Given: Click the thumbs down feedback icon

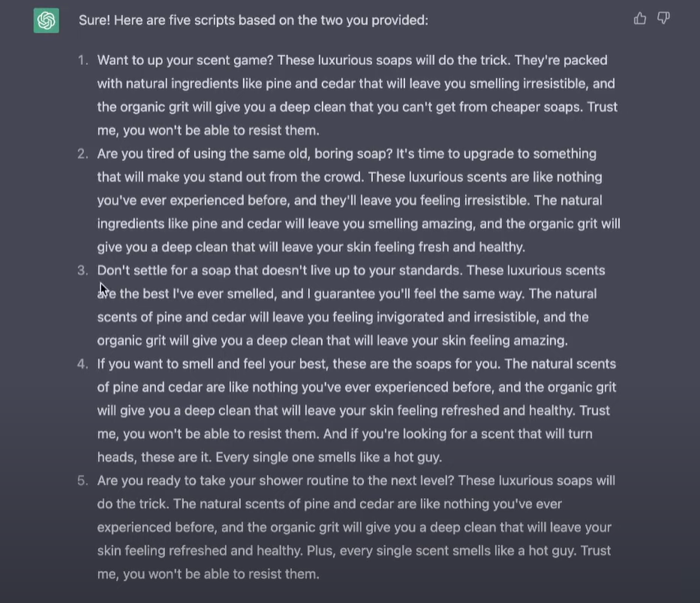Looking at the screenshot, I should click(x=664, y=18).
